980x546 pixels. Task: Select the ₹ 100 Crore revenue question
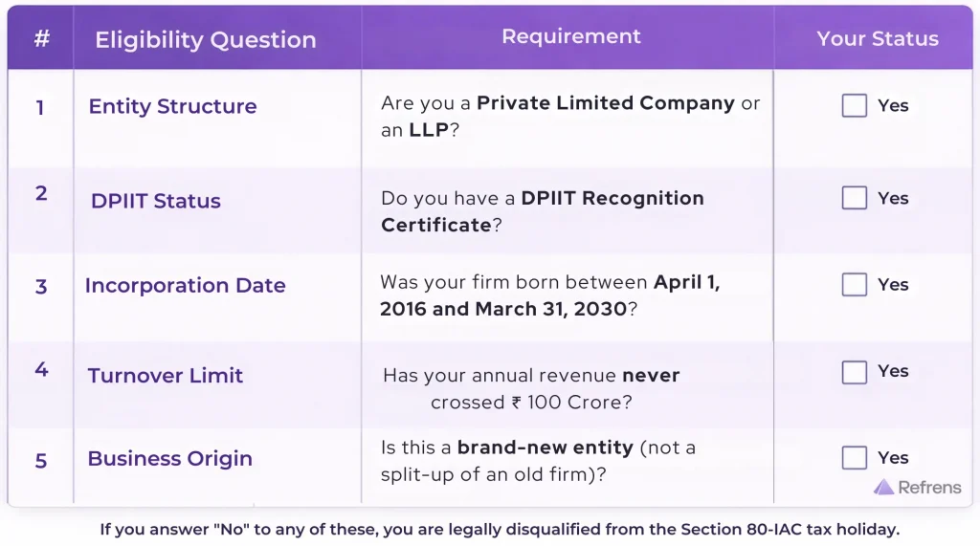point(531,388)
